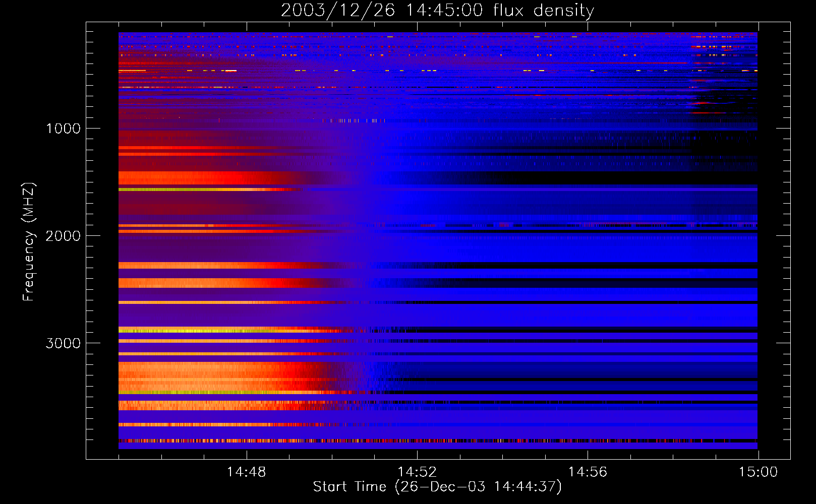Click the 14:56 time tick label
Image resolution: width=816 pixels, height=504 pixels.
click(x=588, y=472)
